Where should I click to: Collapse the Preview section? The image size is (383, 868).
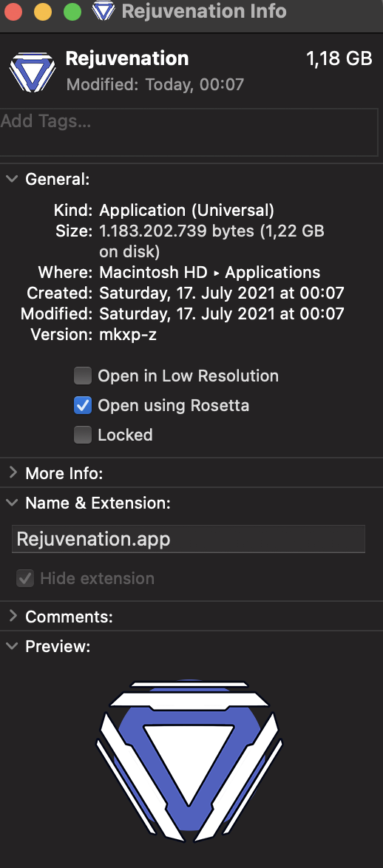12,646
